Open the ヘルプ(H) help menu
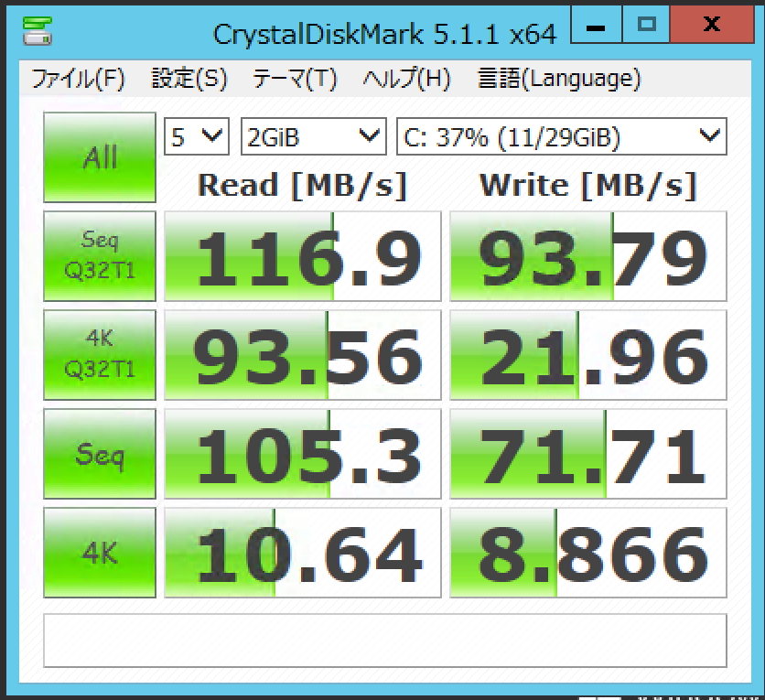The width and height of the screenshot is (765, 700). 404,79
